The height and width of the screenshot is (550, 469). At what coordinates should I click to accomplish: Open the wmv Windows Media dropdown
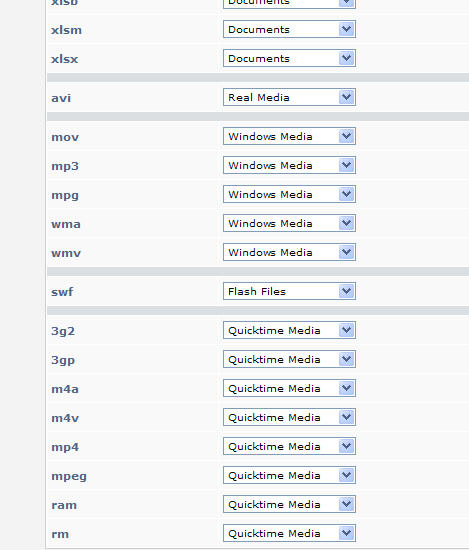pyautogui.click(x=289, y=253)
